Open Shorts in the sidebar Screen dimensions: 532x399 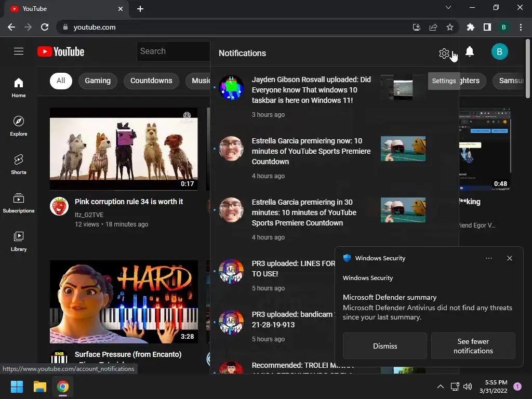(19, 164)
